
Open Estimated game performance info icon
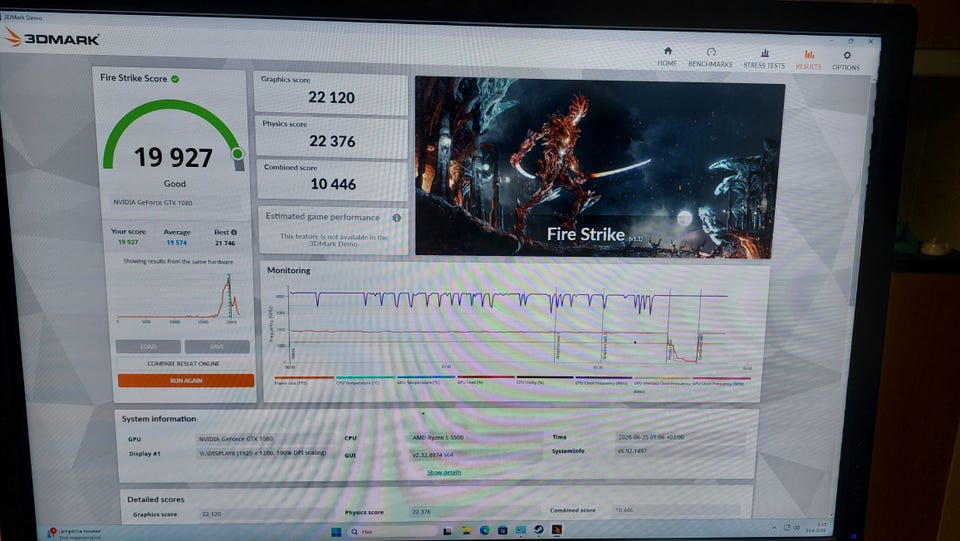coord(396,217)
